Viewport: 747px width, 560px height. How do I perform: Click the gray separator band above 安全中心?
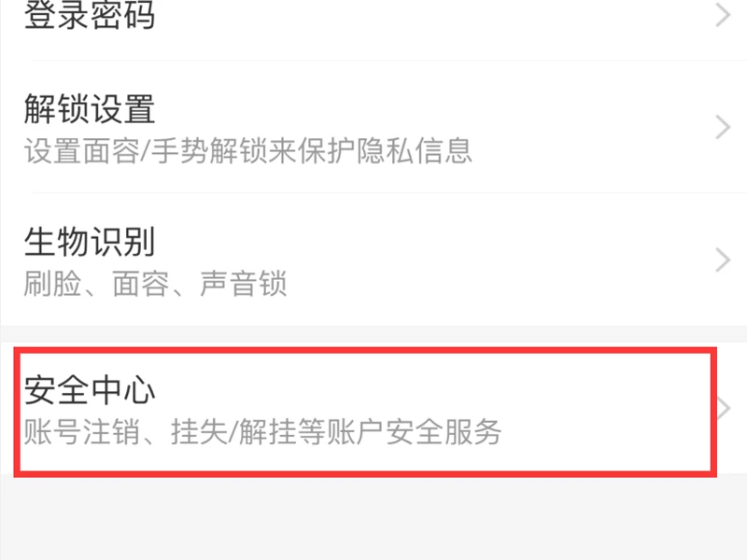click(373, 334)
